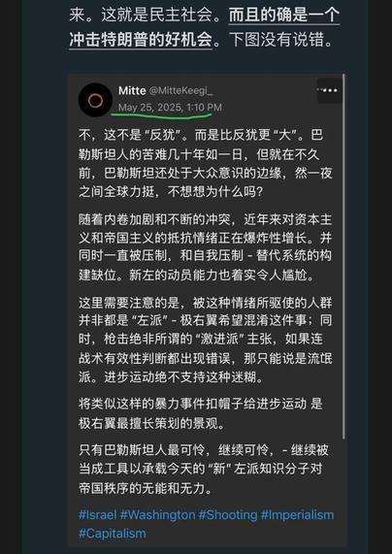The width and height of the screenshot is (392, 554).
Task: Open the Mitte profile avatar
Action: coord(95,100)
